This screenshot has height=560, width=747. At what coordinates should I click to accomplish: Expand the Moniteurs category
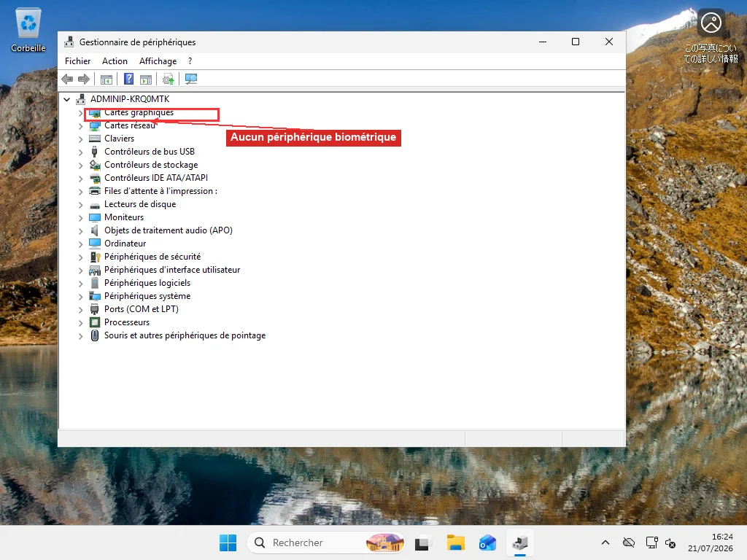tap(80, 217)
